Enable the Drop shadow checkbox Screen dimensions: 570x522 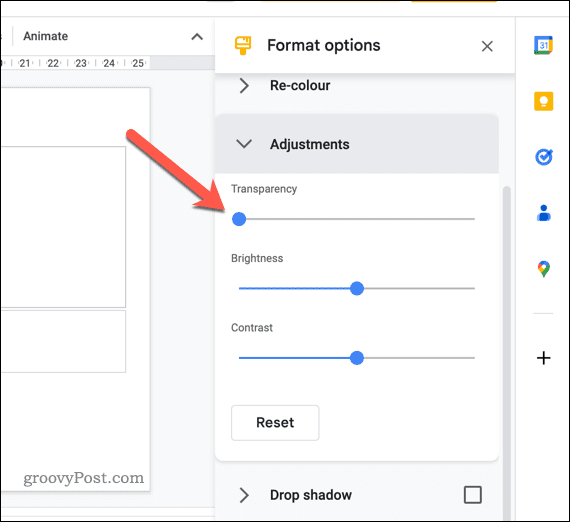(473, 495)
